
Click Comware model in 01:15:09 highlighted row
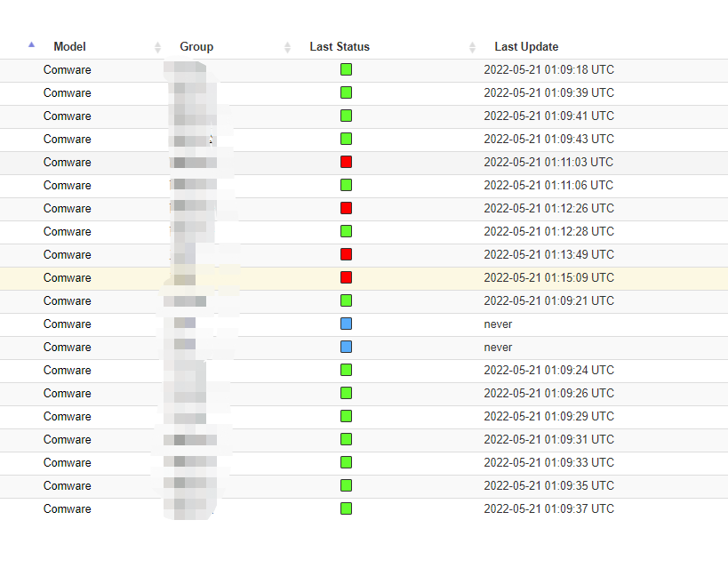[x=68, y=277]
